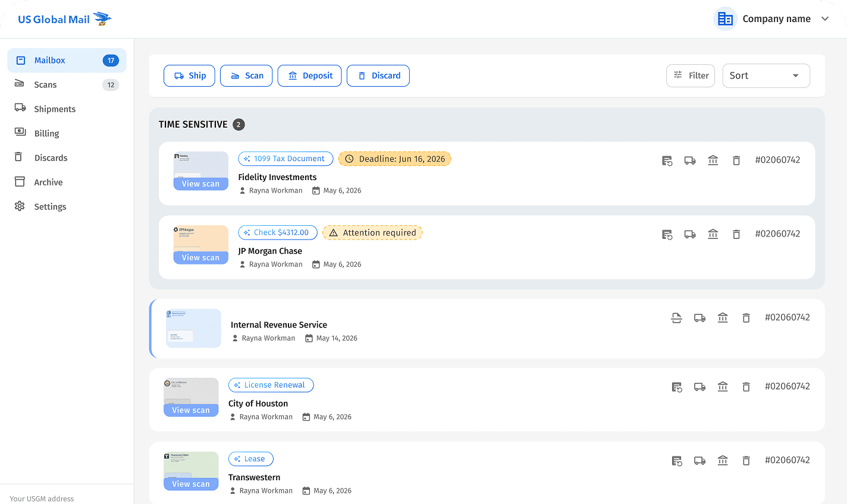The width and height of the screenshot is (847, 504).
Task: View scan of Fidelity Investments mail
Action: (x=201, y=184)
